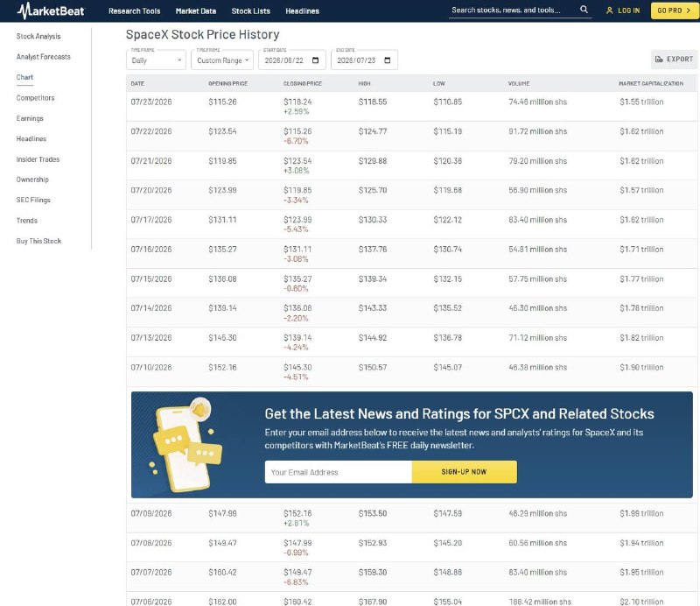Click the Volume column header

pyautogui.click(x=519, y=83)
